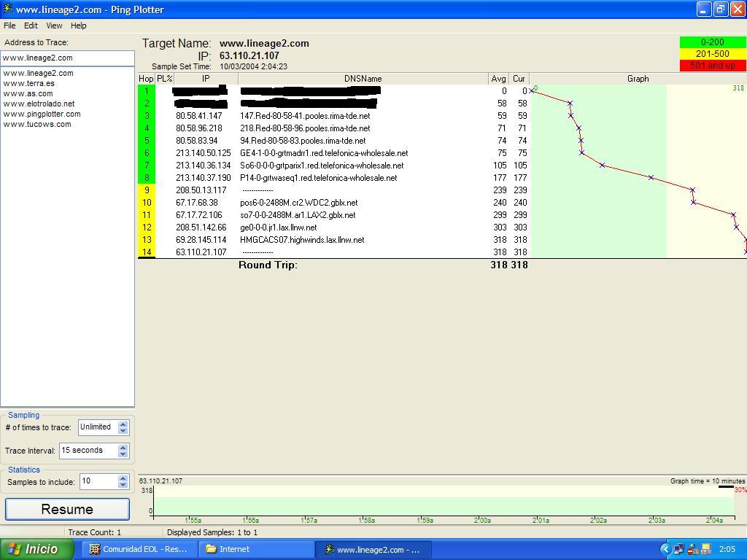Viewport: 747px width, 560px height.
Task: Open the File menu
Action: click(9, 26)
